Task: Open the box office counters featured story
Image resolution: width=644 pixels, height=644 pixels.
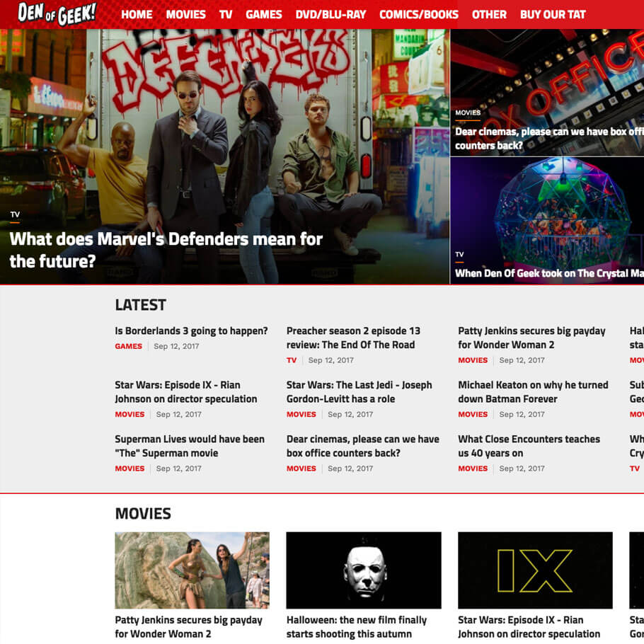Action: [x=548, y=138]
